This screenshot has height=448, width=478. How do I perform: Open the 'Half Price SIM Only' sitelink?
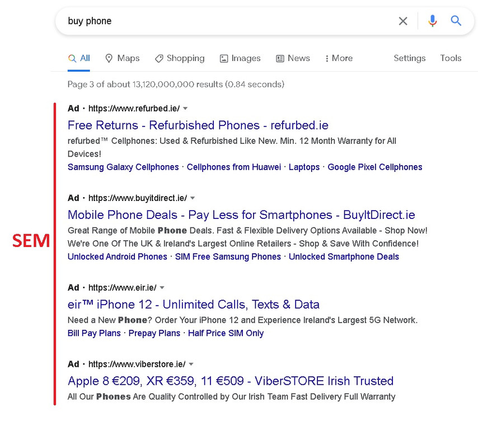click(226, 333)
